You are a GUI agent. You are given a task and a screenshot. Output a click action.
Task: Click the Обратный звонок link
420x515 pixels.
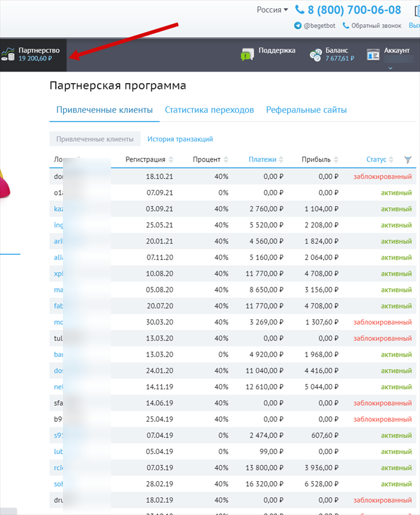[376, 26]
